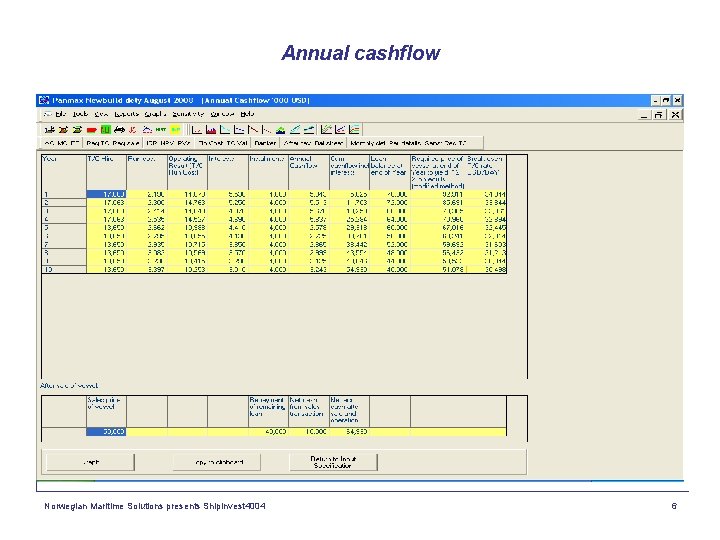Open the File menu
Screen dimensions: 720x540
tap(61, 114)
